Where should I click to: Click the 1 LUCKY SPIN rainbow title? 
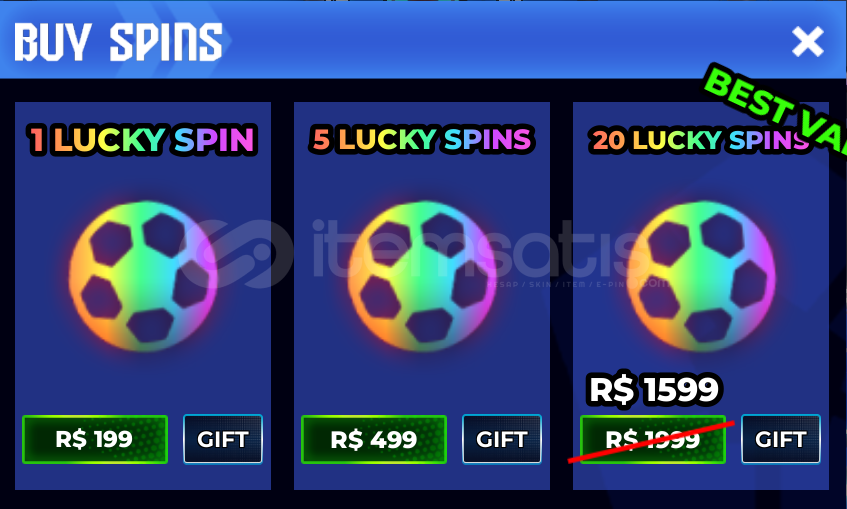(143, 139)
